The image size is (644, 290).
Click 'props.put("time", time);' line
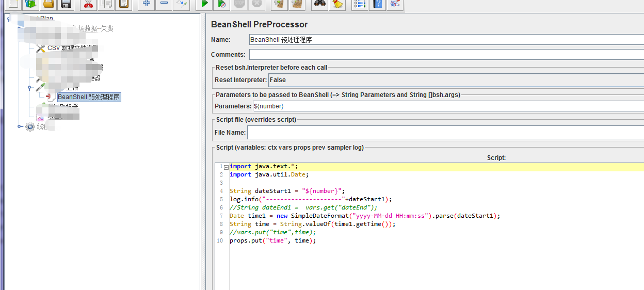click(x=272, y=240)
